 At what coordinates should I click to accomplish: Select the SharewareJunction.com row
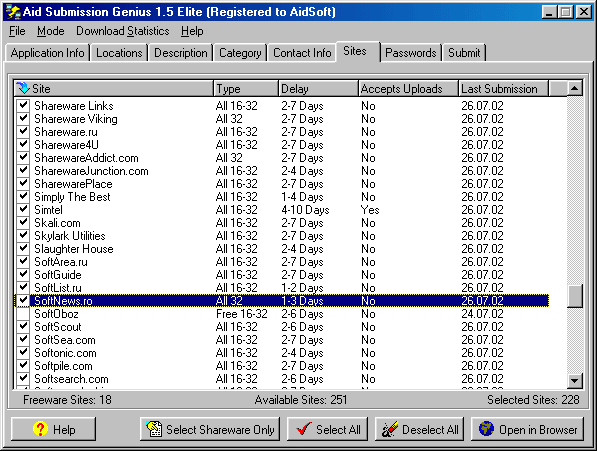click(281, 171)
